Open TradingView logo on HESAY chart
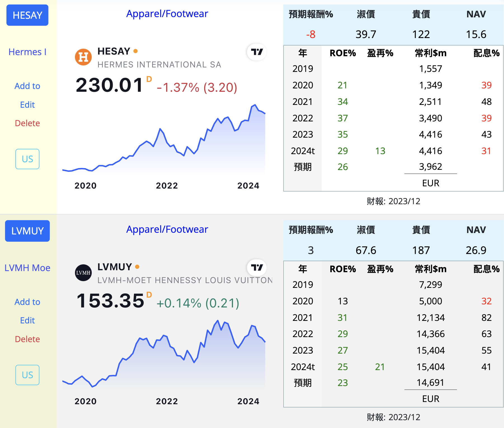The height and width of the screenshot is (428, 504). pos(257,52)
